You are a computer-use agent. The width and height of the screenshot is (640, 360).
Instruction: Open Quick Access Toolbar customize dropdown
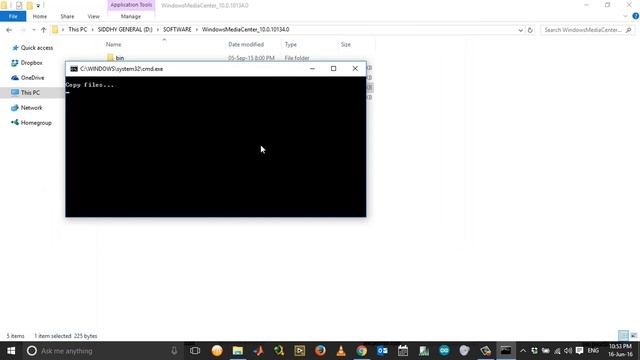pos(38,5)
